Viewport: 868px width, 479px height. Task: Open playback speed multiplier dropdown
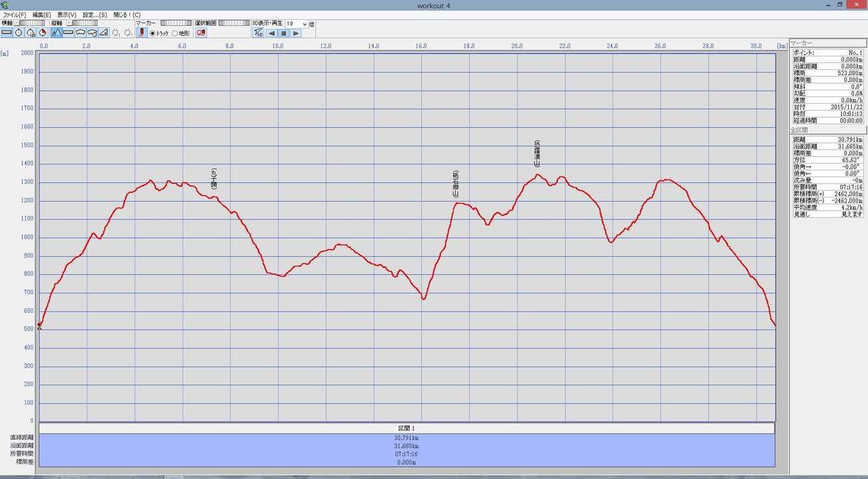click(305, 23)
